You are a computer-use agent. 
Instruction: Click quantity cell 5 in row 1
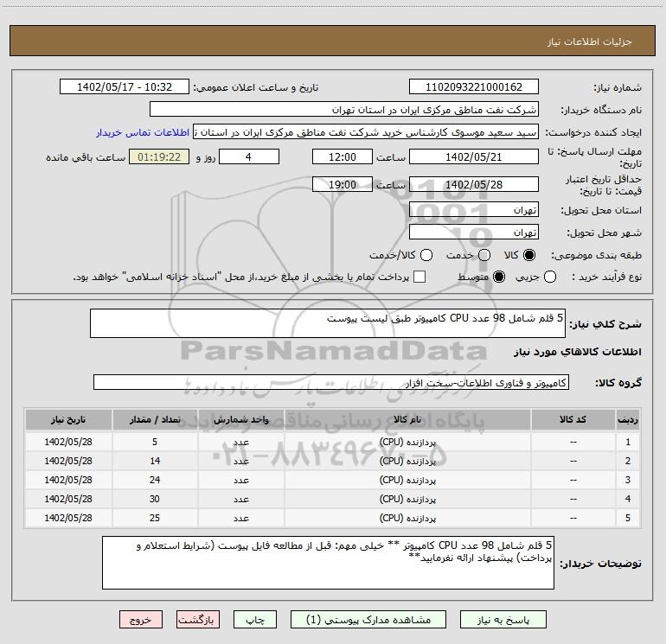coord(155,442)
